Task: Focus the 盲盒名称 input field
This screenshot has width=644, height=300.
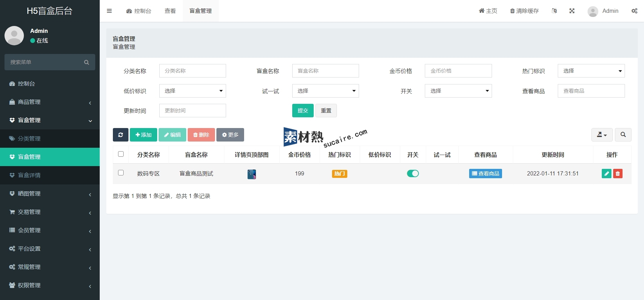Action: coord(325,71)
